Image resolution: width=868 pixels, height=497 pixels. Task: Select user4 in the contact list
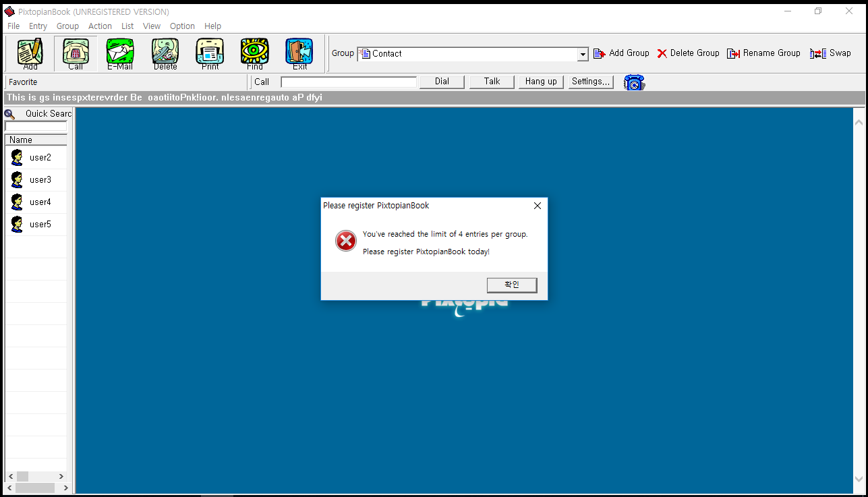36,202
